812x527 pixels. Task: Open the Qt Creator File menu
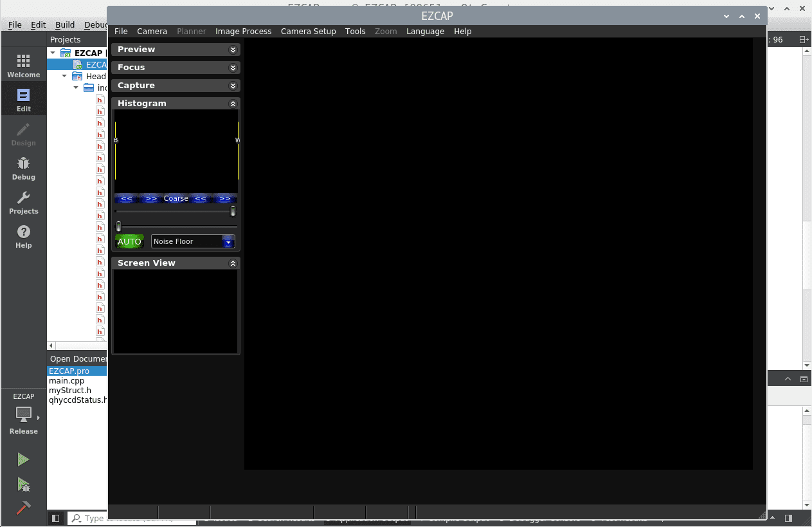[15, 24]
